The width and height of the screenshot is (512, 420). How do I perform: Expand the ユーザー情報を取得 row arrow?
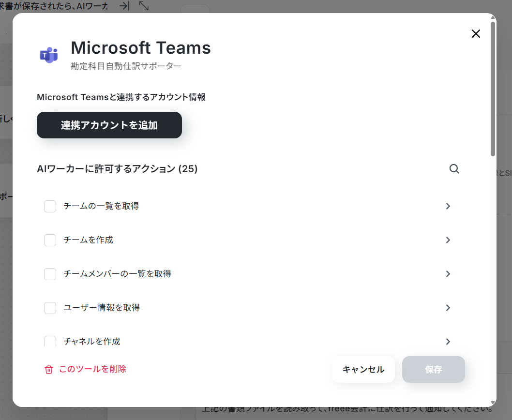[x=448, y=308]
